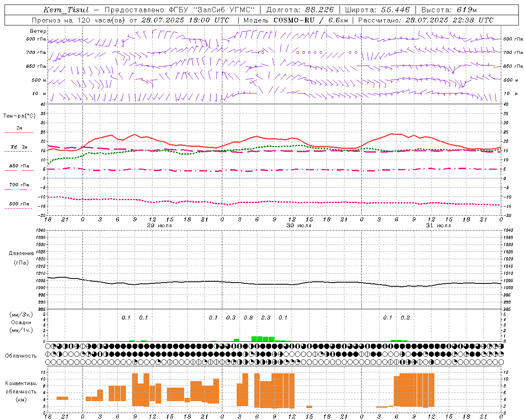
Task: Click the (мм/3ч.) precipitation unit label
Action: [21, 315]
